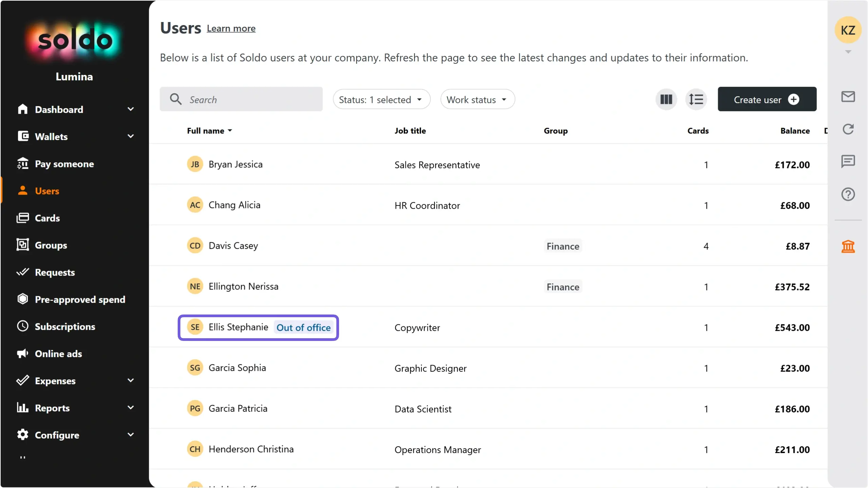868x488 pixels.
Task: Open the help question mark icon
Action: [848, 194]
